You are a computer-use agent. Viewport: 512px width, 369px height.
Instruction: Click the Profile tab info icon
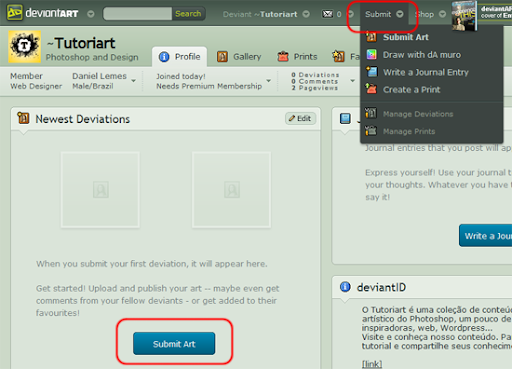(164, 57)
